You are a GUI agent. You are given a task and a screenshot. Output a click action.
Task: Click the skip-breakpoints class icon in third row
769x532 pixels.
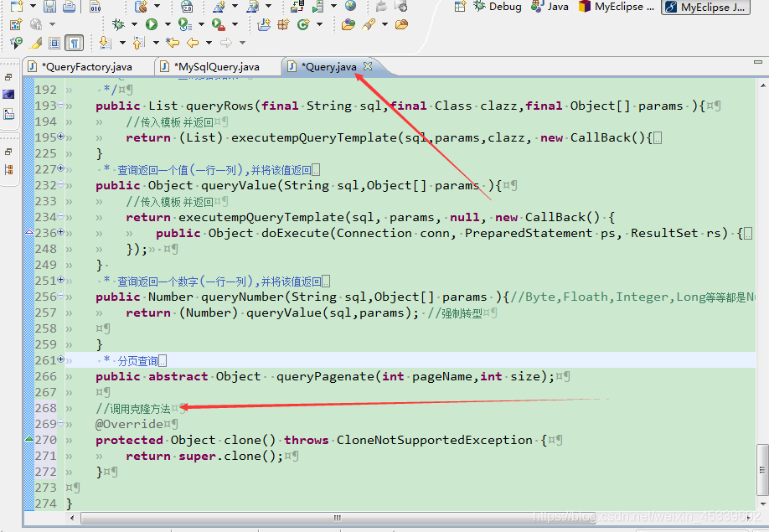(16, 44)
